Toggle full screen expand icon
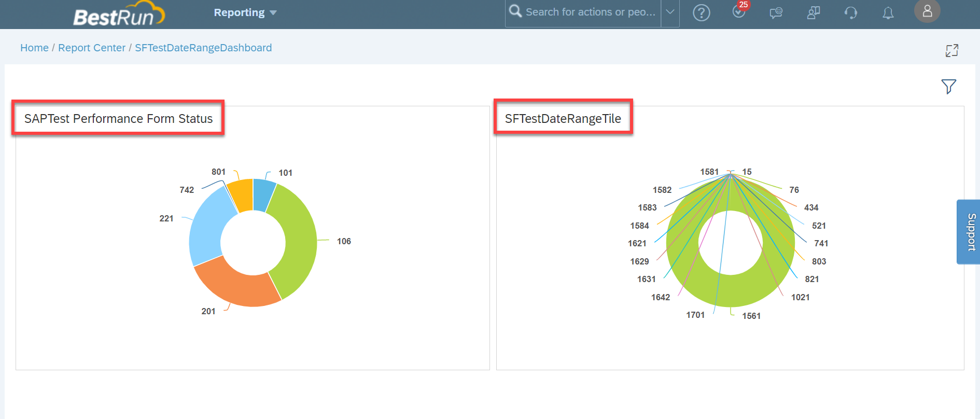The image size is (980, 419). pos(952,50)
